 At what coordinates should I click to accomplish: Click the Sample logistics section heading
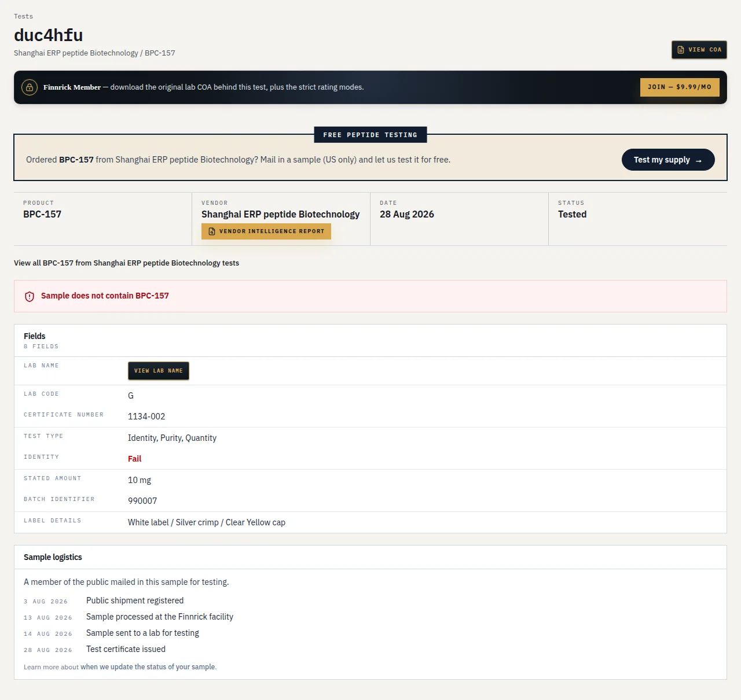pos(53,557)
